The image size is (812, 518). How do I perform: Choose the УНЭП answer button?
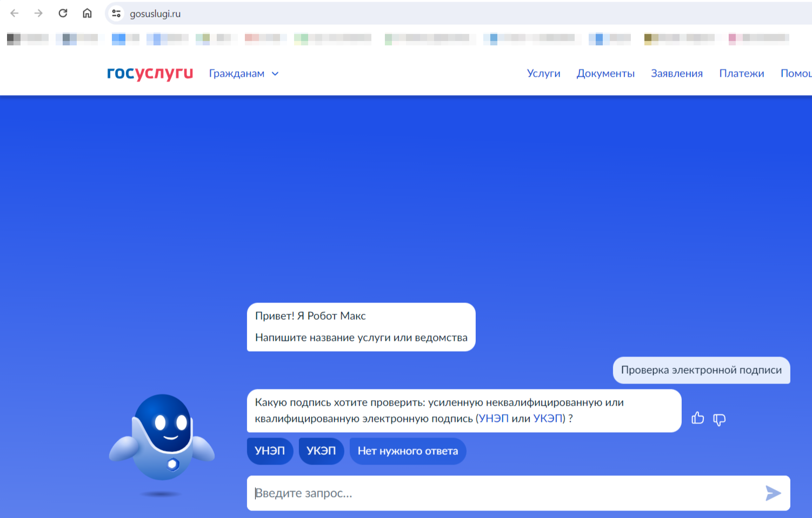tap(270, 451)
